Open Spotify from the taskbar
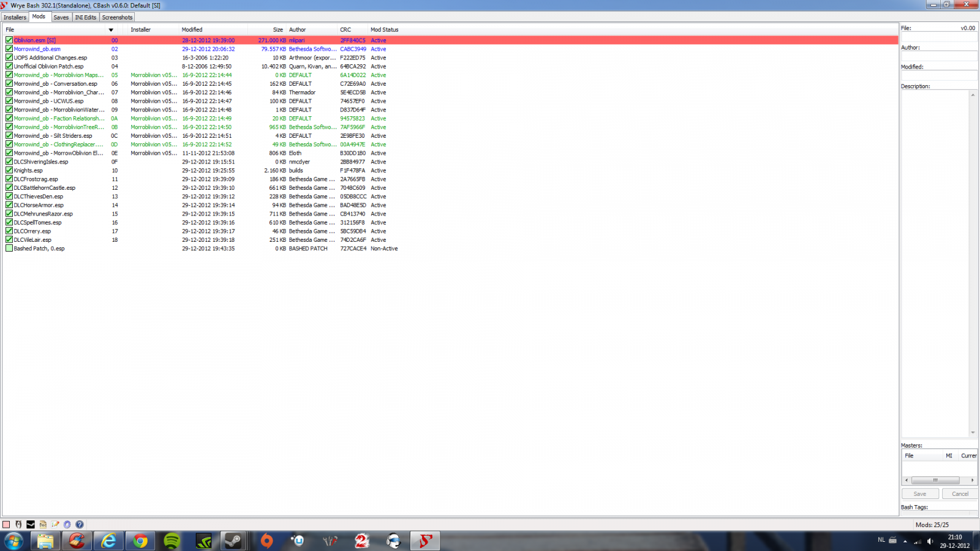The width and height of the screenshot is (980, 551). (172, 541)
